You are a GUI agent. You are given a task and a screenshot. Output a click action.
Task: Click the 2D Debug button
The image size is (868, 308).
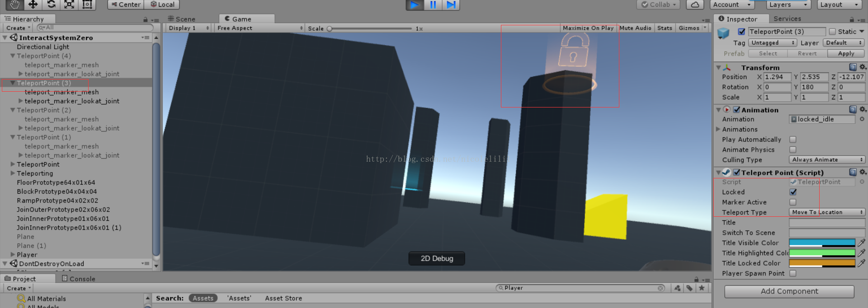437,258
